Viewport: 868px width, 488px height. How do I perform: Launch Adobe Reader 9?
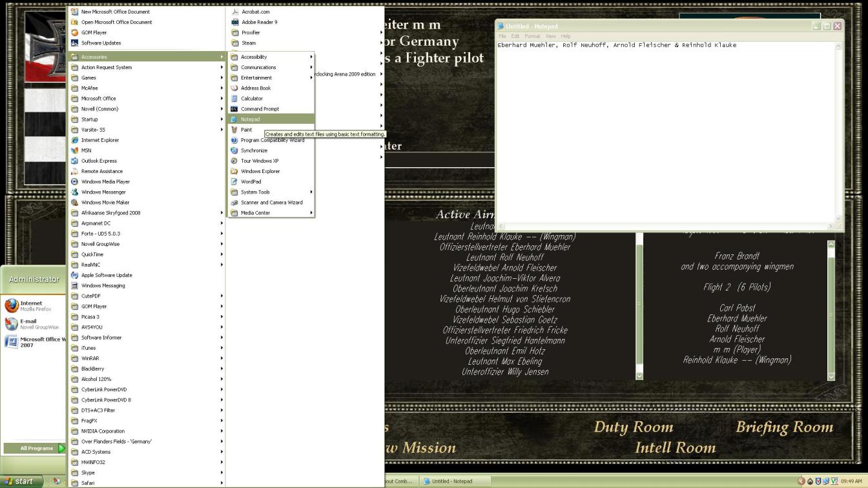[305, 22]
